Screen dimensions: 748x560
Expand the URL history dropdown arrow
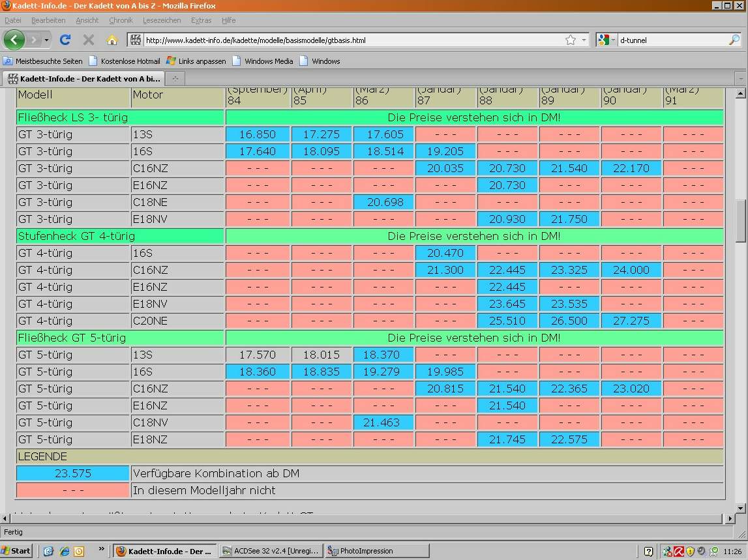pos(584,40)
